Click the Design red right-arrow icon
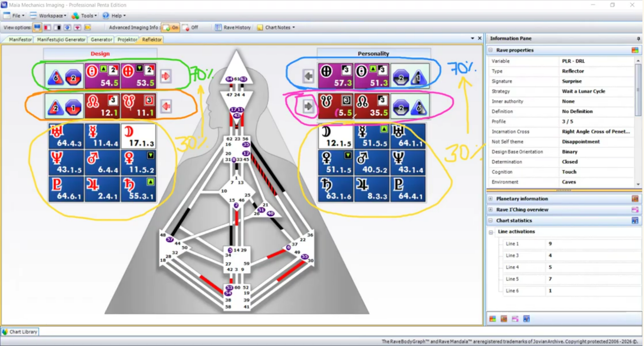 [166, 76]
